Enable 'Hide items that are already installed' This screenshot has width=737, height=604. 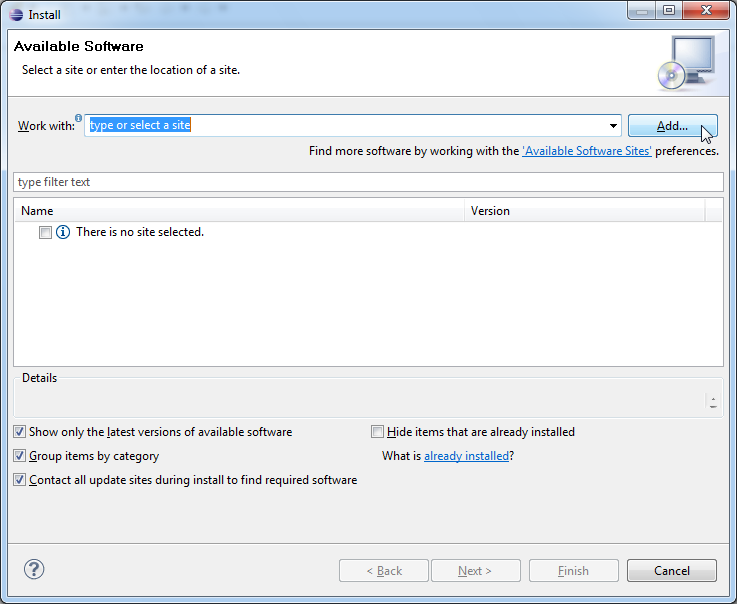(377, 432)
